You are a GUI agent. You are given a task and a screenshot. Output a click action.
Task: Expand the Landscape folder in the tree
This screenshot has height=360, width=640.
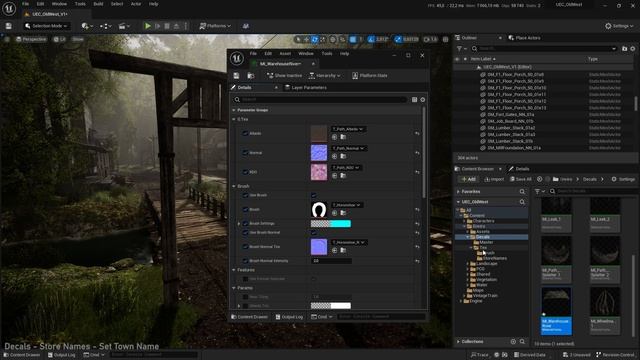coord(468,264)
